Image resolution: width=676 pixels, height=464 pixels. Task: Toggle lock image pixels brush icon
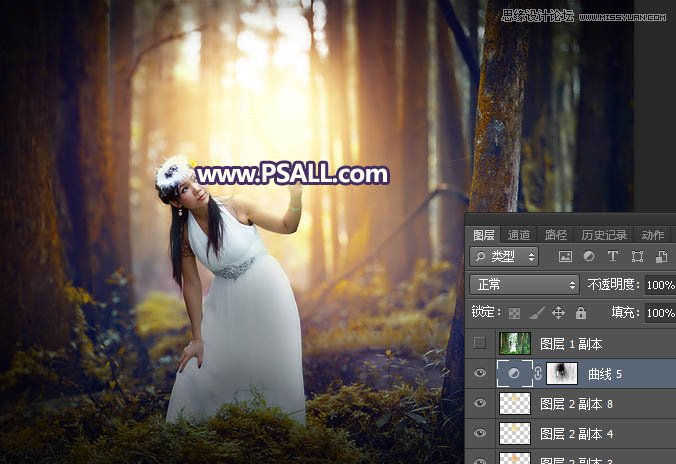[537, 313]
